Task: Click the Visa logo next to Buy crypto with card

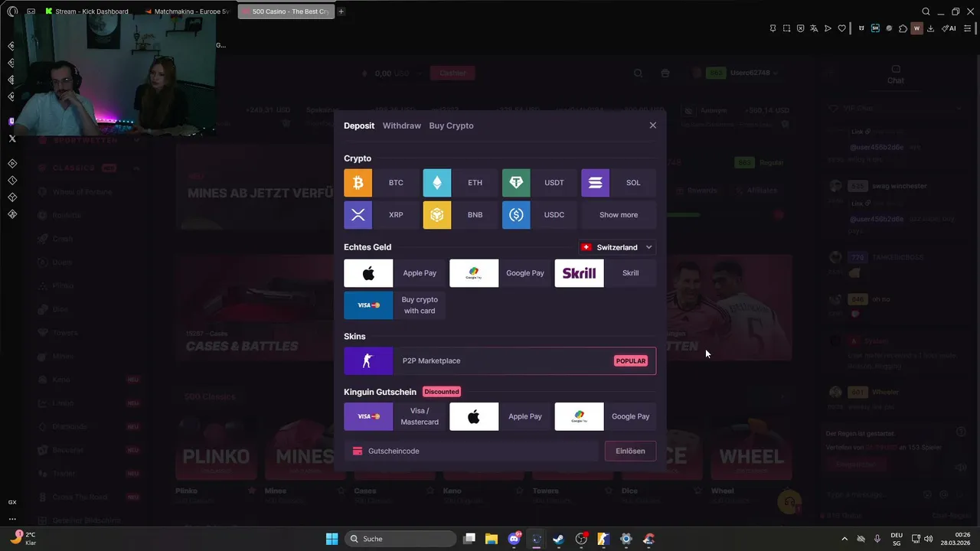Action: coord(368,305)
